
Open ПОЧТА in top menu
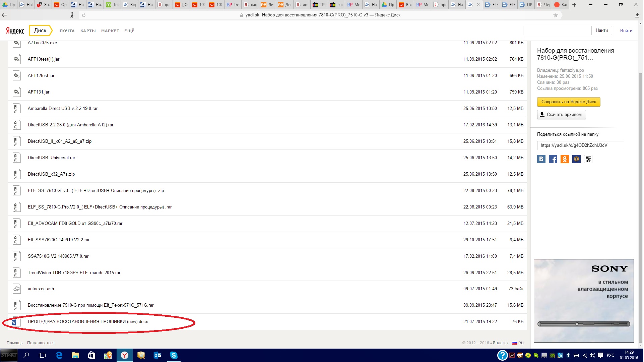(67, 31)
